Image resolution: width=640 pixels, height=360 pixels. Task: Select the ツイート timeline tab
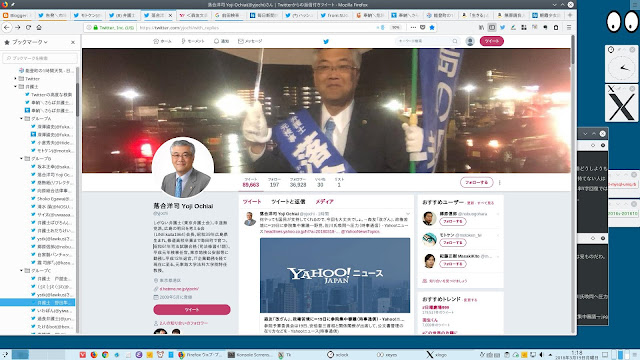[x=252, y=202]
